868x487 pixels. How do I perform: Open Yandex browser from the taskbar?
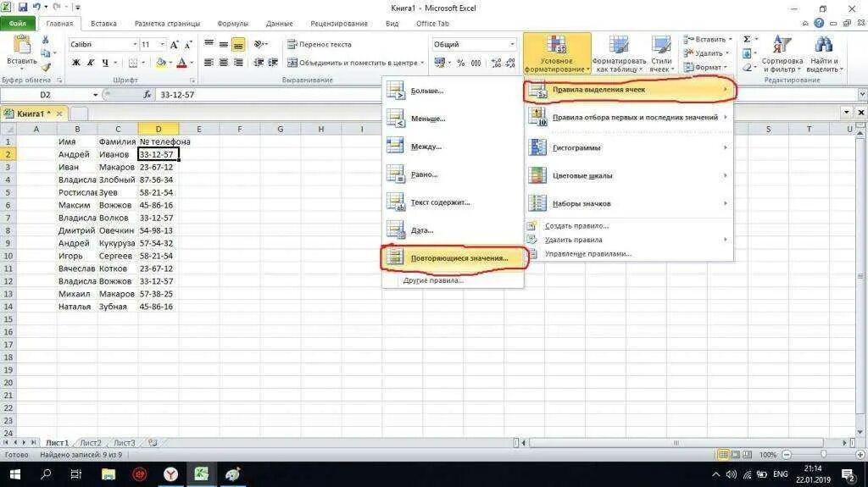(170, 474)
